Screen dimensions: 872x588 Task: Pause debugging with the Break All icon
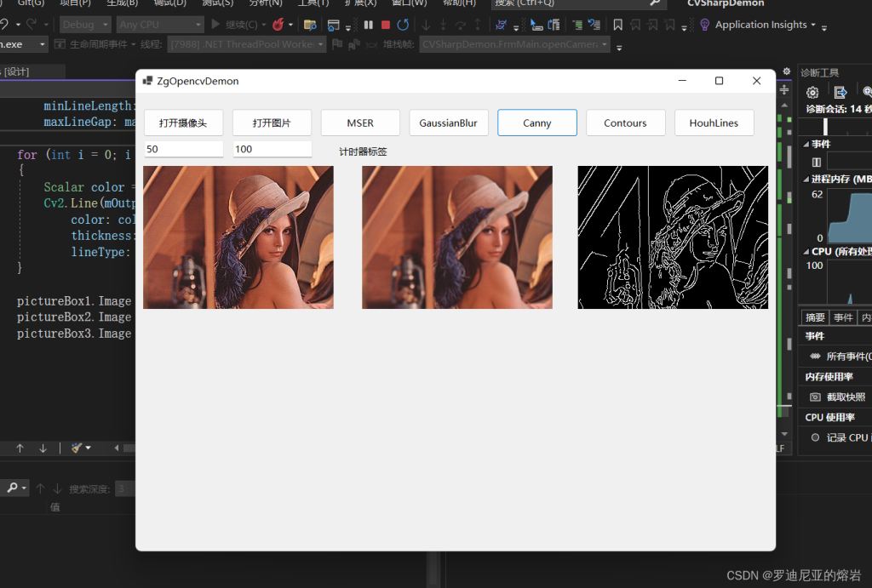click(368, 25)
